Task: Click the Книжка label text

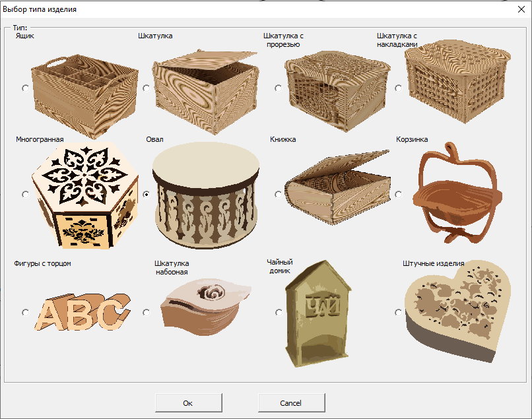Action: point(283,139)
